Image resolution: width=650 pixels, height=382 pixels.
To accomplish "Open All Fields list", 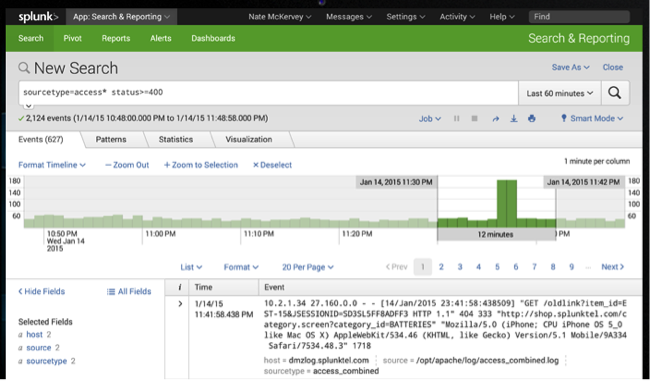I will (129, 292).
